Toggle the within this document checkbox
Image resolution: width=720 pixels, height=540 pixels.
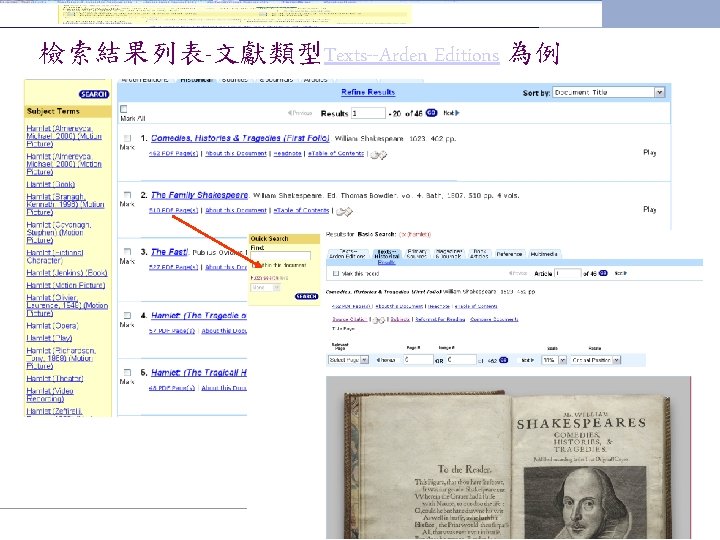[255, 265]
